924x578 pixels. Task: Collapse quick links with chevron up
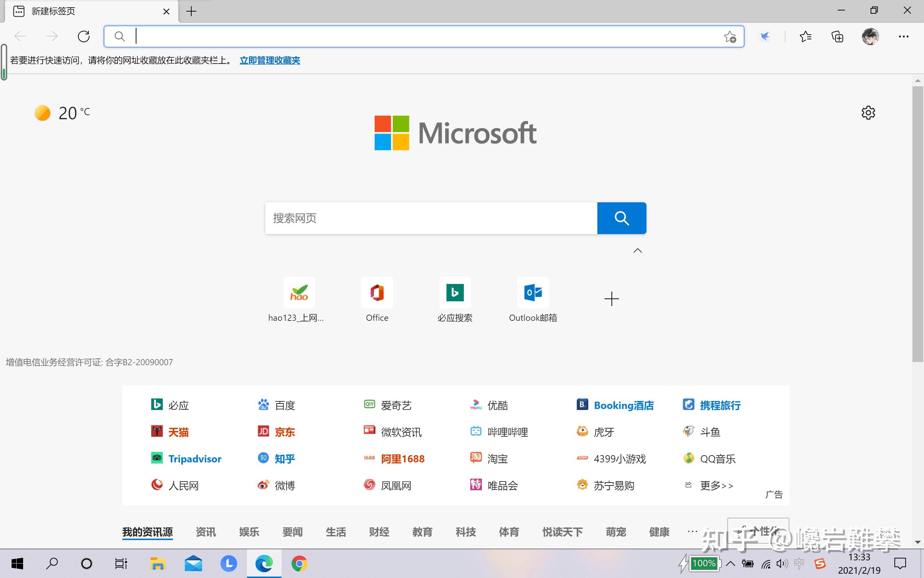[x=638, y=251]
